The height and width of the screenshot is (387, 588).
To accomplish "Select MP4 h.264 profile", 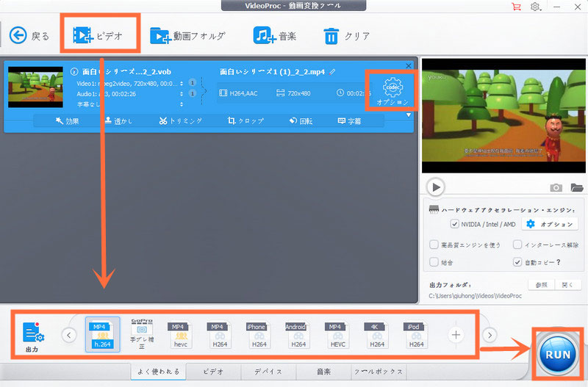I will (102, 335).
